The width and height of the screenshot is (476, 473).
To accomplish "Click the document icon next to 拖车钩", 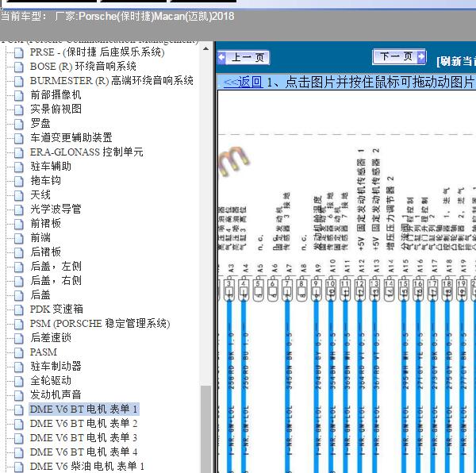I will click(x=18, y=181).
